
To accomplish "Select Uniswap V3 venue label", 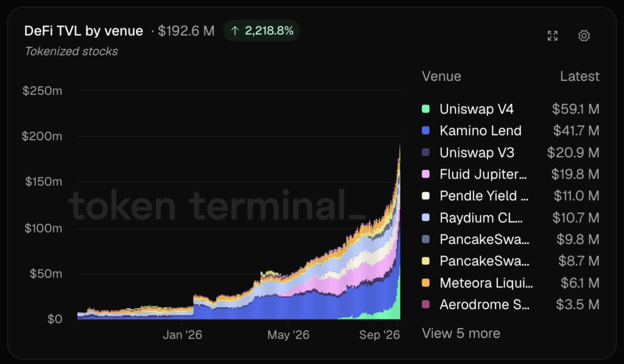I will (x=477, y=152).
